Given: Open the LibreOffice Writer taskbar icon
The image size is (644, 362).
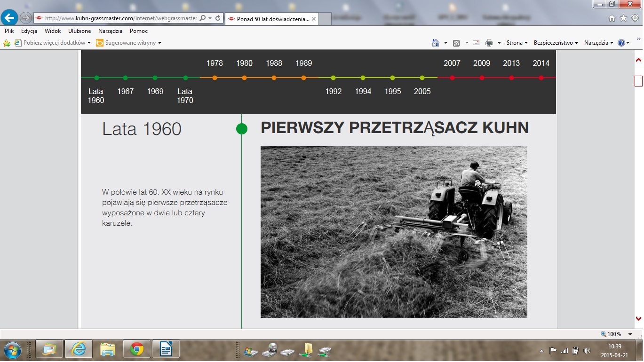Looking at the screenshot, I should [166, 350].
